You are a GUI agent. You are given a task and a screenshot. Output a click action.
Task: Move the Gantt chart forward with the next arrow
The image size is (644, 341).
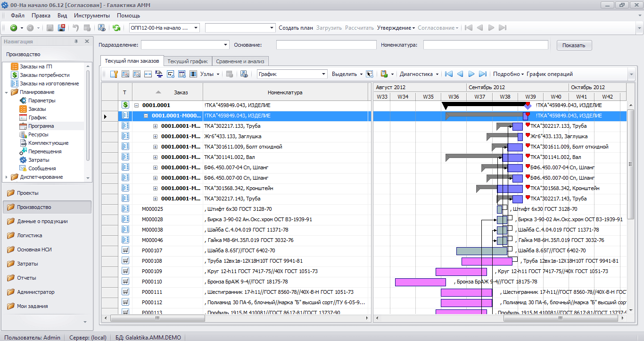tap(471, 74)
